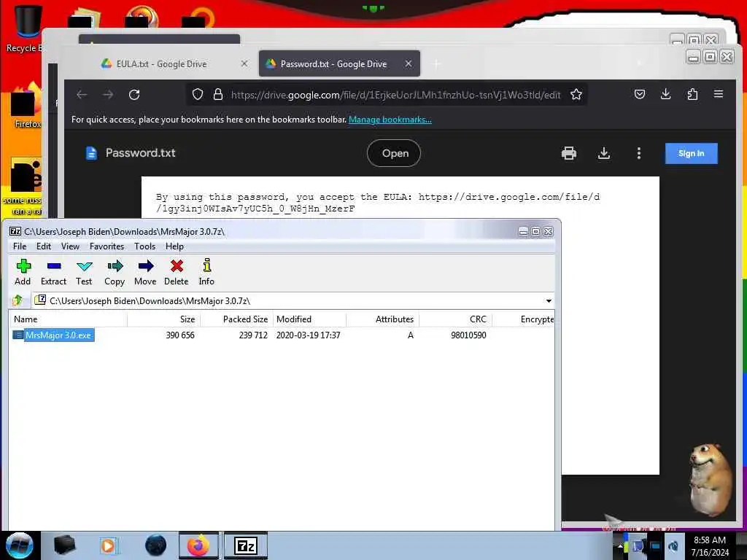Open the Windows Start menu
747x560 pixels.
coord(20,545)
